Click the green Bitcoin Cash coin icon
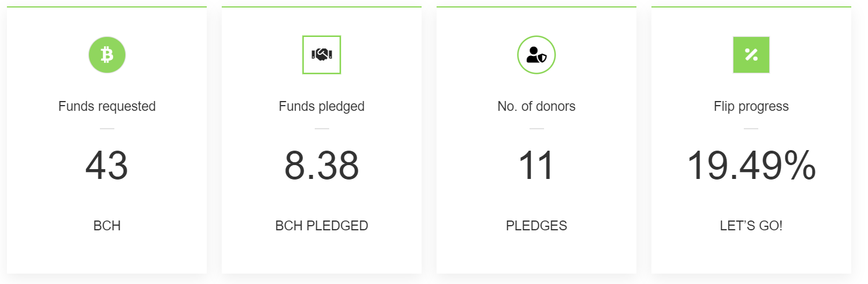868x284 pixels. (x=107, y=55)
